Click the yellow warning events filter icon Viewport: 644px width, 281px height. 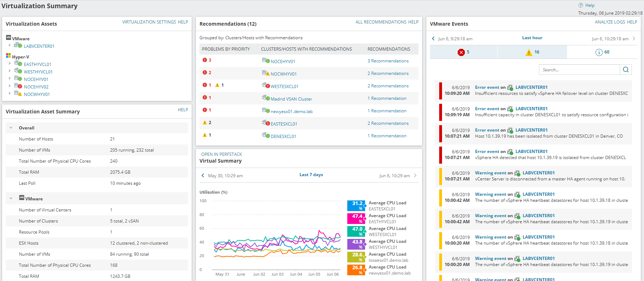529,52
